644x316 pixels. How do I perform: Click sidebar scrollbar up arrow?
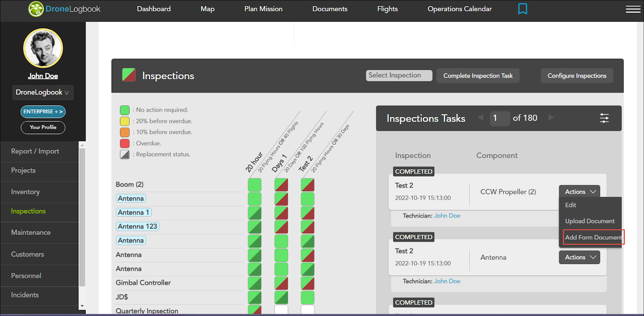coord(82,145)
